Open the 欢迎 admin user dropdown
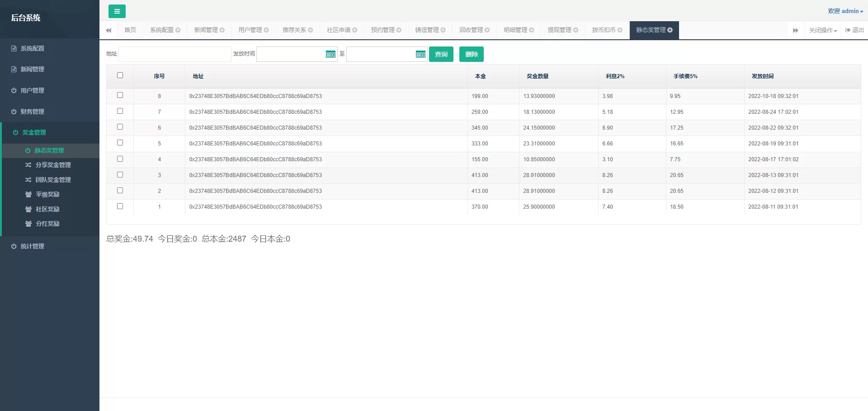Viewport: 868px width, 411px height. [845, 11]
